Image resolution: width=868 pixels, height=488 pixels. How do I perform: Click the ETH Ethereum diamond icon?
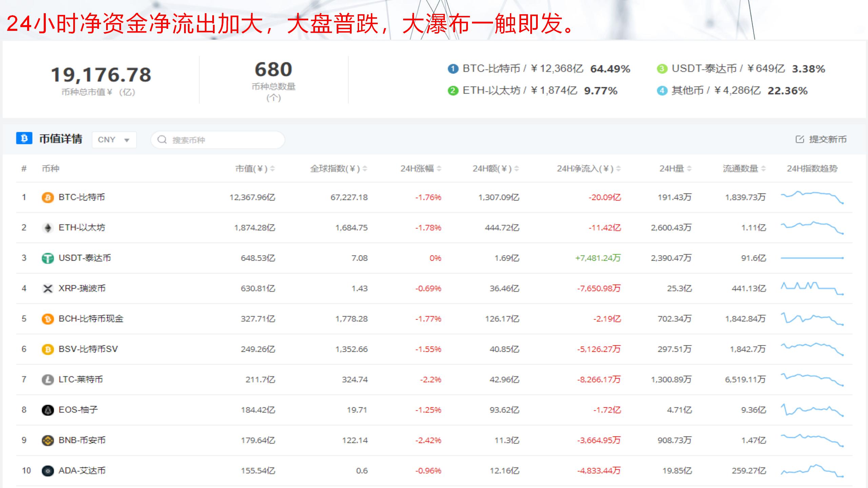pos(47,228)
